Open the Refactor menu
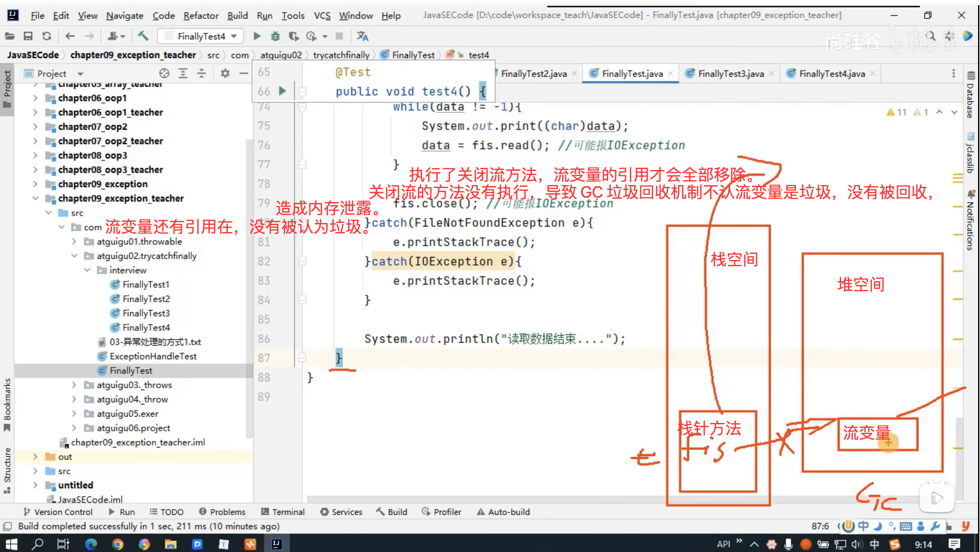 201,16
